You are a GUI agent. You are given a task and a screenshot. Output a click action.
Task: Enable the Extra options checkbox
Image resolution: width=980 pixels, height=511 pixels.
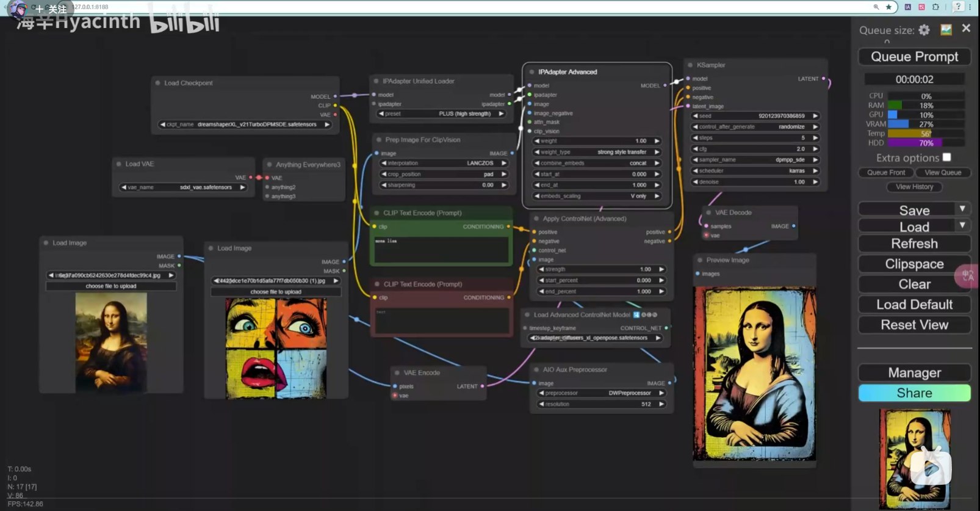pos(946,158)
